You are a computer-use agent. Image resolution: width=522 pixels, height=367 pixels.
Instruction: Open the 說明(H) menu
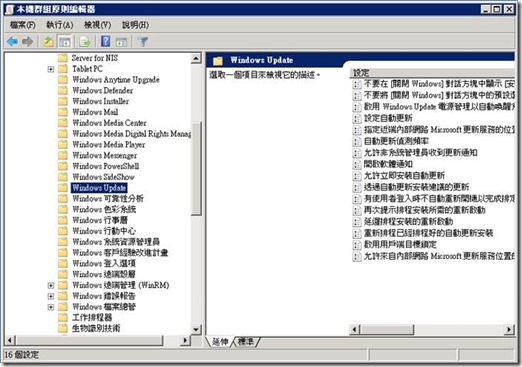[135, 25]
